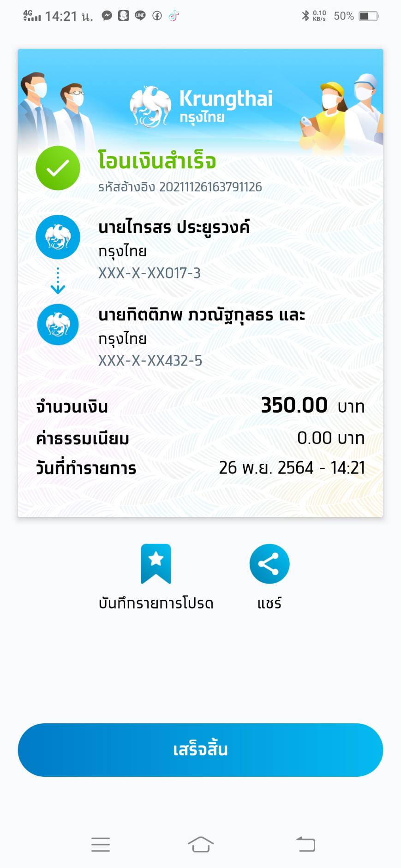Screen dimensions: 401x868
Task: Tap the Krungthai header logo
Action: click(x=201, y=106)
